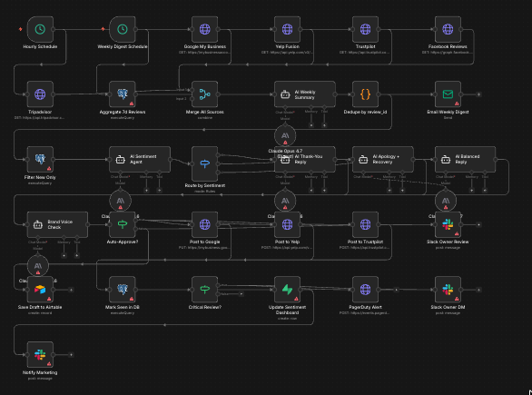Add Memory sub-node to AI Weekly Summary

[311, 125]
